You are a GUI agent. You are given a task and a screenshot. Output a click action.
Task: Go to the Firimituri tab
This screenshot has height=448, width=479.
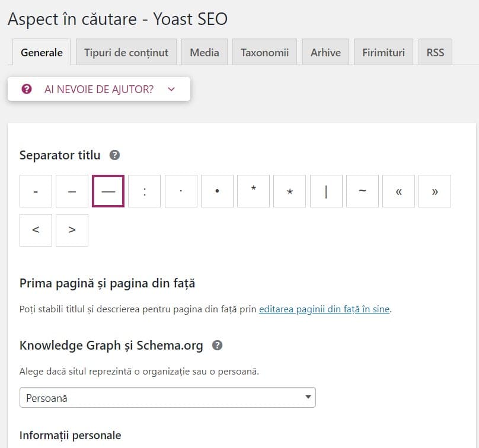click(x=384, y=52)
